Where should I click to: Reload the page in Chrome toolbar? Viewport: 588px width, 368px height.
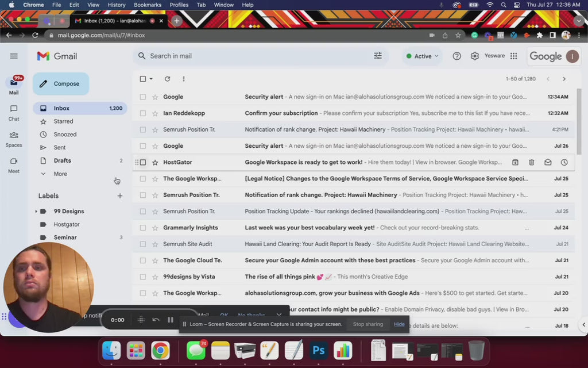pyautogui.click(x=35, y=35)
